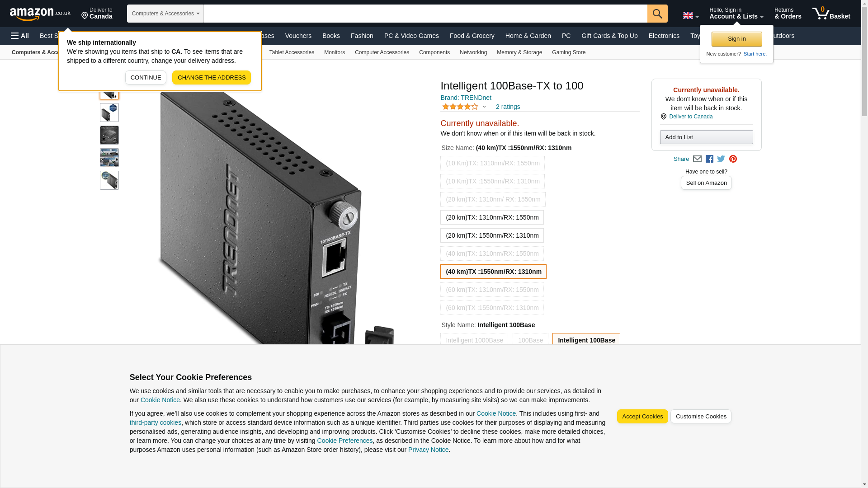The width and height of the screenshot is (868, 488).
Task: Share product on Pinterest icon
Action: tap(733, 159)
